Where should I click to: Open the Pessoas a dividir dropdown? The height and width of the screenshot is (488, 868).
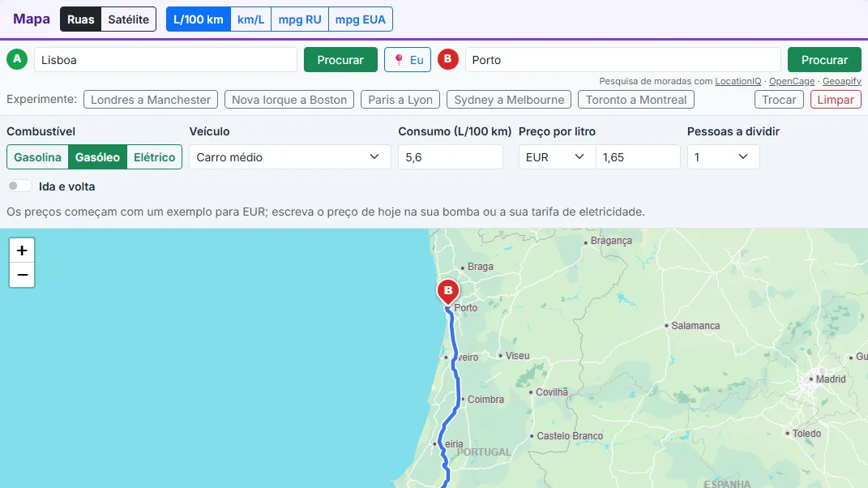coord(723,157)
